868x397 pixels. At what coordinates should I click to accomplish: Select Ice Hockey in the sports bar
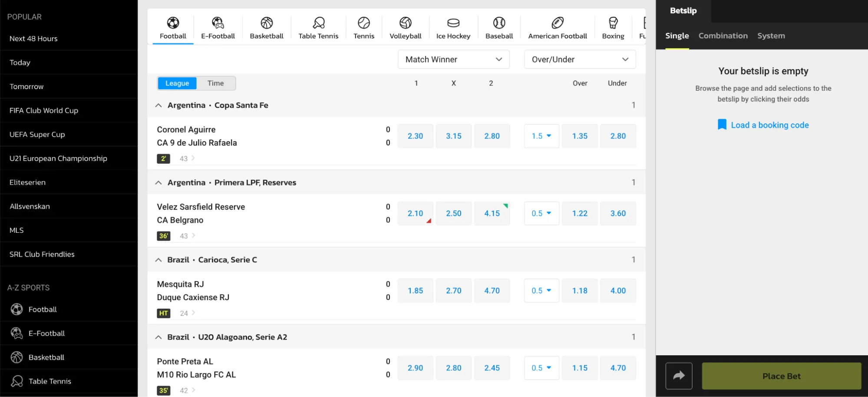[453, 23]
